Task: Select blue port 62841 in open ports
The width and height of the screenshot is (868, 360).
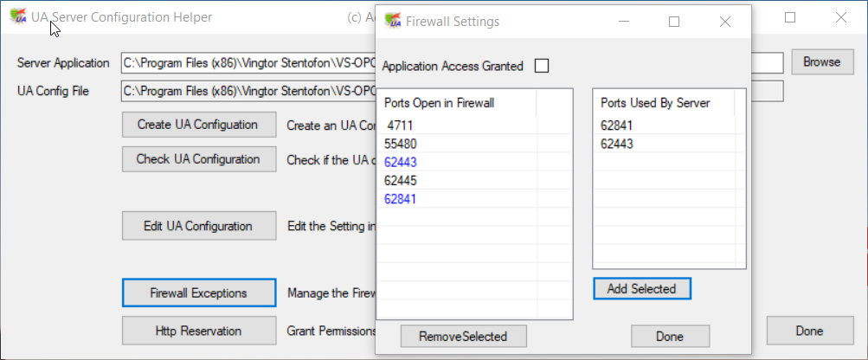Action: (x=401, y=198)
